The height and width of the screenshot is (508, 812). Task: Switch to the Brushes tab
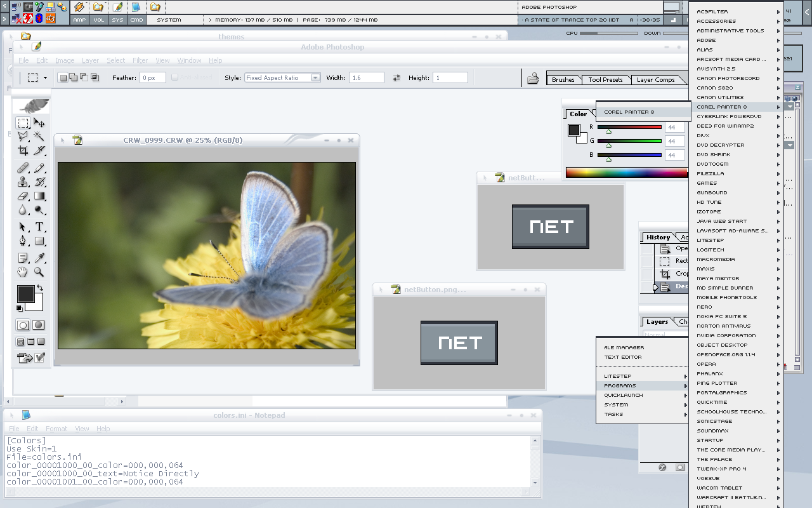tap(563, 79)
